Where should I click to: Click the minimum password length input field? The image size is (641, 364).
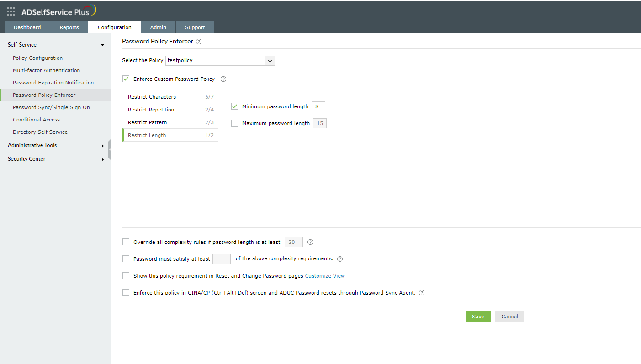tap(318, 106)
